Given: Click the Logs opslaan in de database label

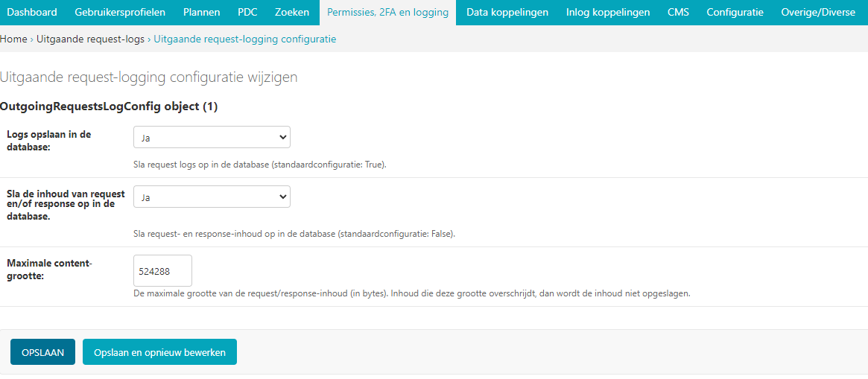Looking at the screenshot, I should [48, 140].
